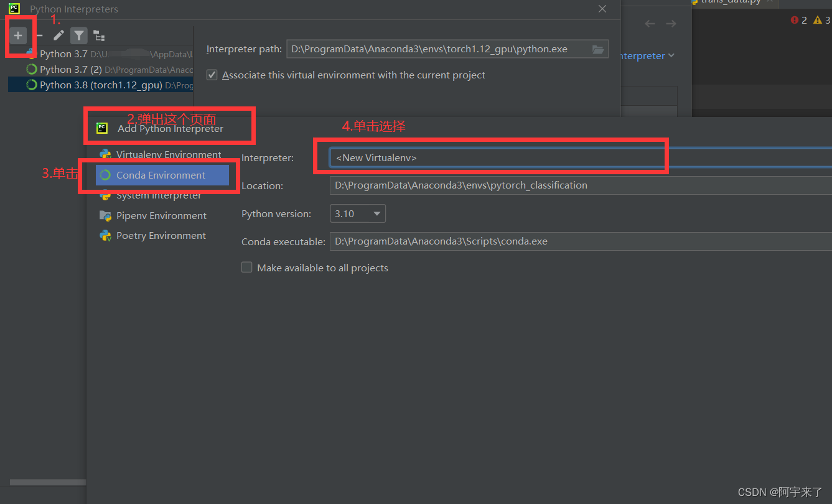Toggle Associate this virtual environment checkbox
832x504 pixels.
212,75
